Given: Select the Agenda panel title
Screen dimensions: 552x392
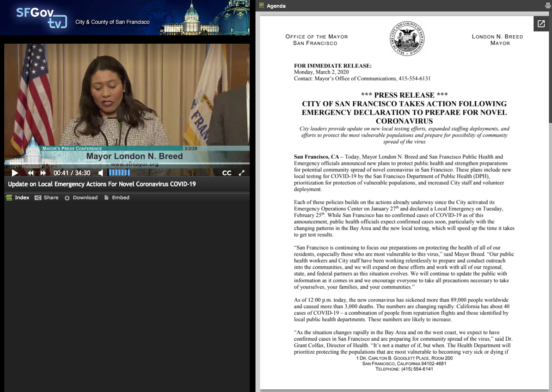Looking at the screenshot, I should click(276, 6).
